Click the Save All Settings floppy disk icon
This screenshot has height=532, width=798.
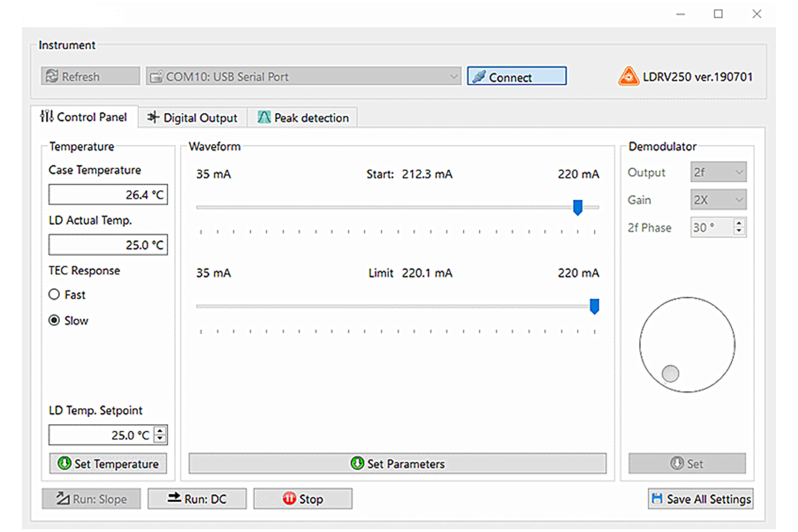pyautogui.click(x=657, y=499)
